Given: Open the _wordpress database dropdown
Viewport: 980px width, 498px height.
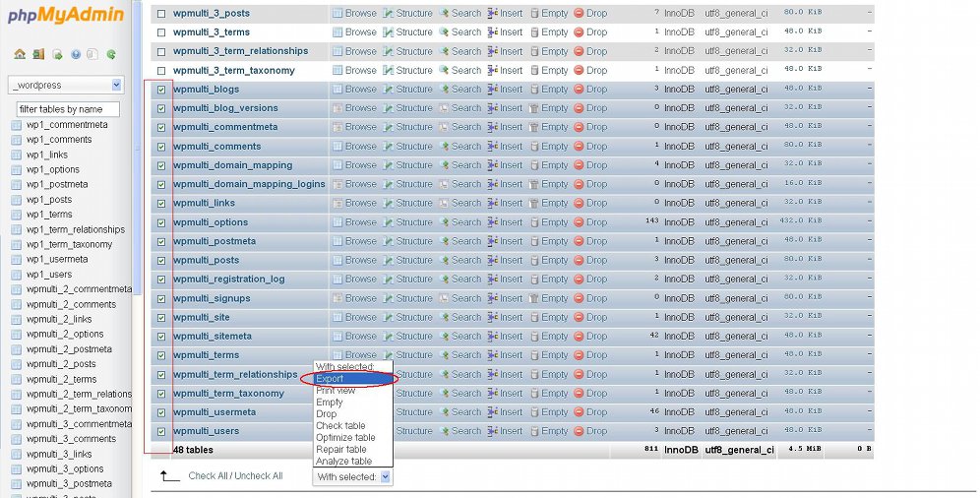Looking at the screenshot, I should pos(66,85).
